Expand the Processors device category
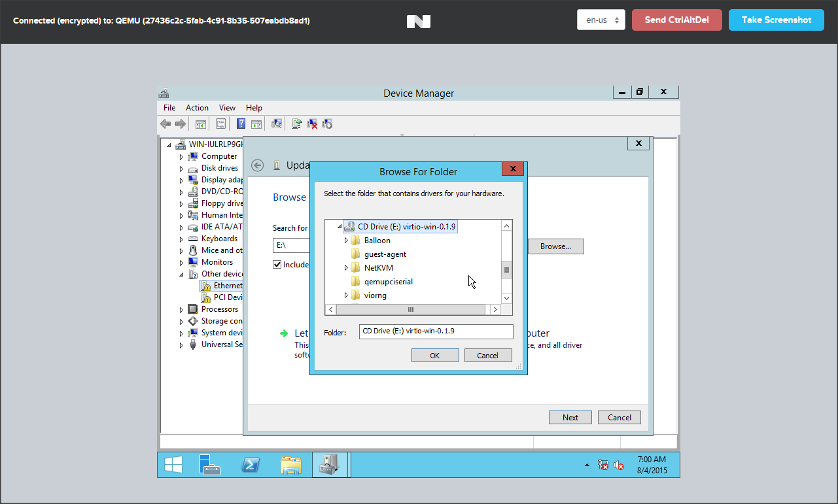The image size is (838, 504). 181,309
